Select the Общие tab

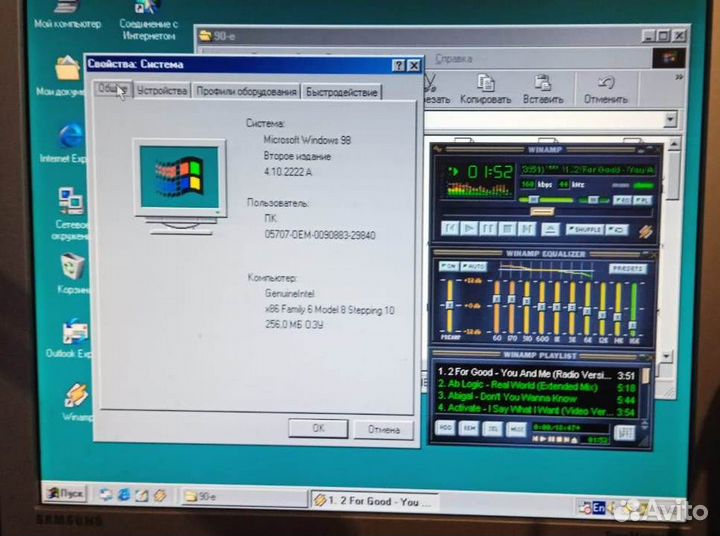click(x=112, y=89)
